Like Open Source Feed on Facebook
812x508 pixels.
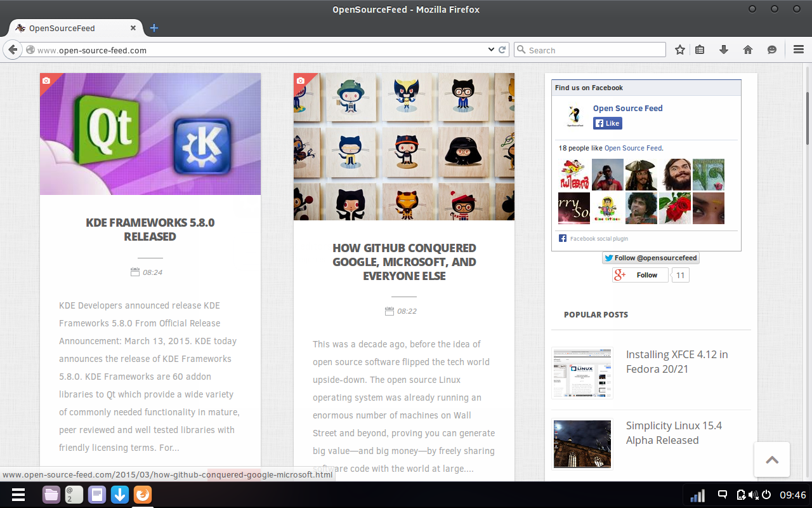[608, 123]
